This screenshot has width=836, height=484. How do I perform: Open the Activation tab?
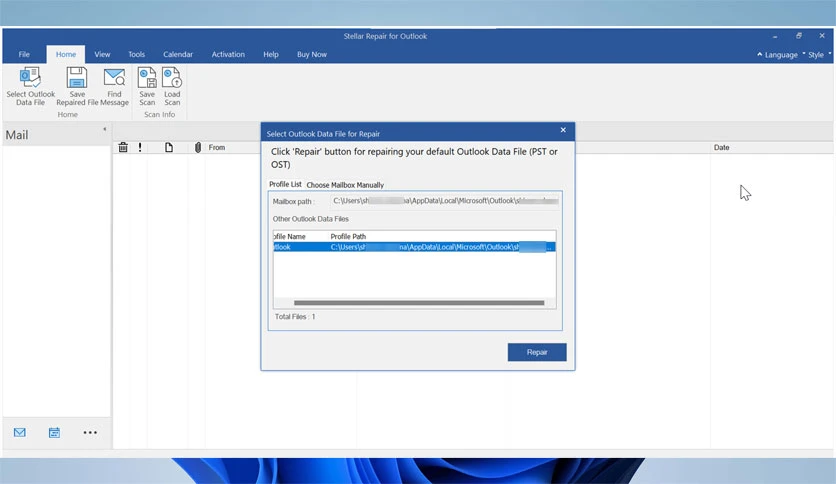click(x=228, y=54)
